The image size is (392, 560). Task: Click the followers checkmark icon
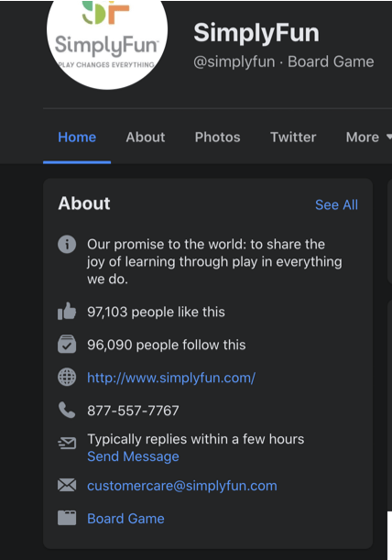pyautogui.click(x=67, y=344)
